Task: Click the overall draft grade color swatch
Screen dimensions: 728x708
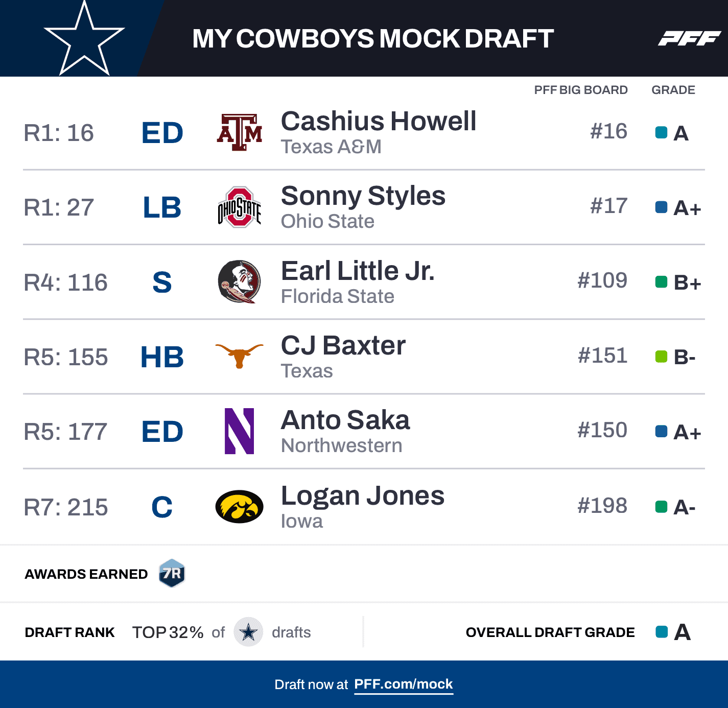Action: (662, 632)
